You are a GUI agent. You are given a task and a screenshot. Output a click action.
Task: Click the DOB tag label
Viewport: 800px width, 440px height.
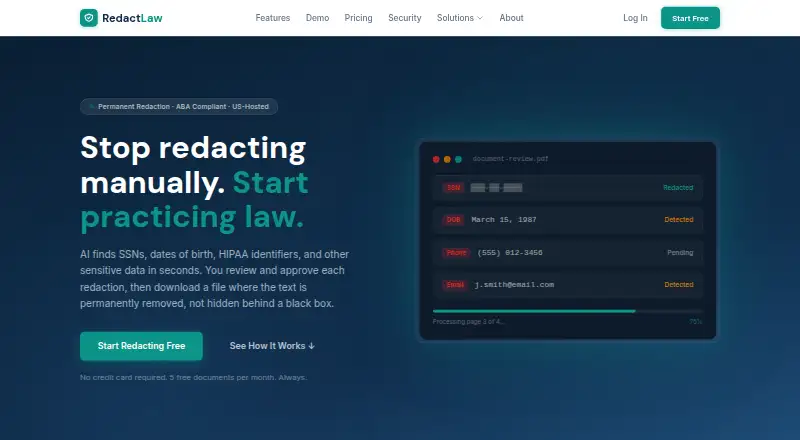pyautogui.click(x=454, y=219)
